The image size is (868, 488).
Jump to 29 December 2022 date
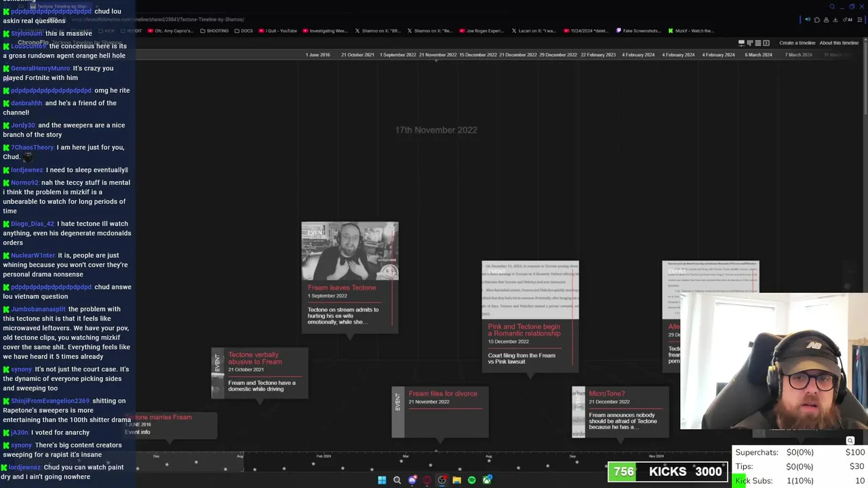pos(557,55)
